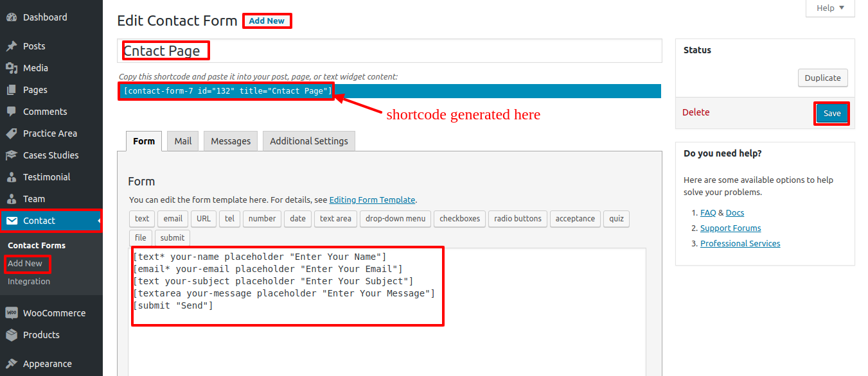Open the FAQ help link
The height and width of the screenshot is (376, 868).
tap(708, 212)
